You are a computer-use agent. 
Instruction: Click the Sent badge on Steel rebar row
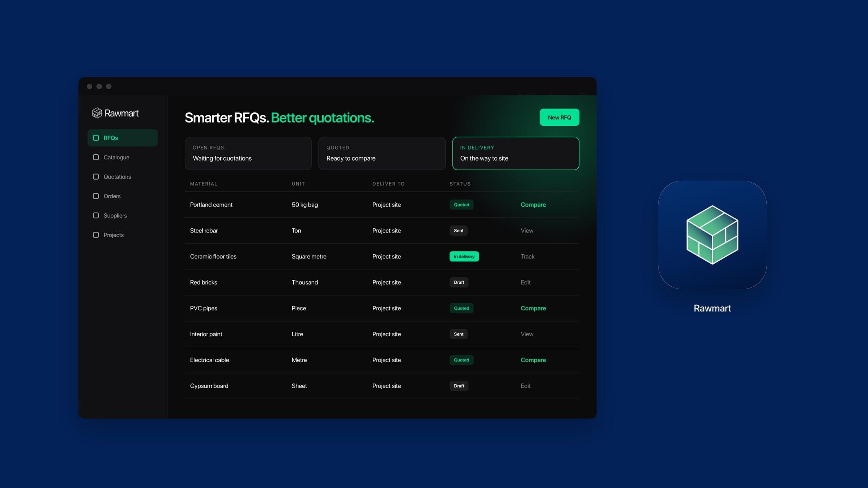(459, 231)
